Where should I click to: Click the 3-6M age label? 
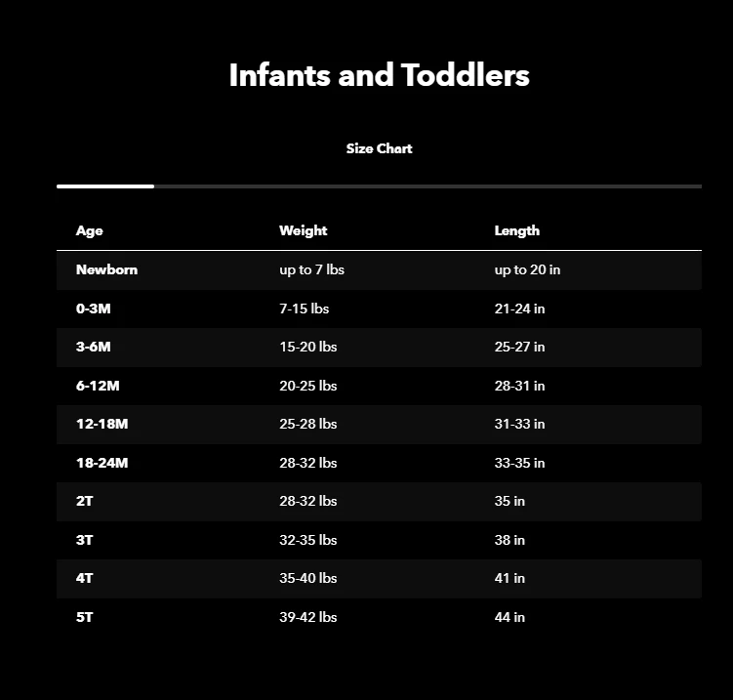(94, 348)
